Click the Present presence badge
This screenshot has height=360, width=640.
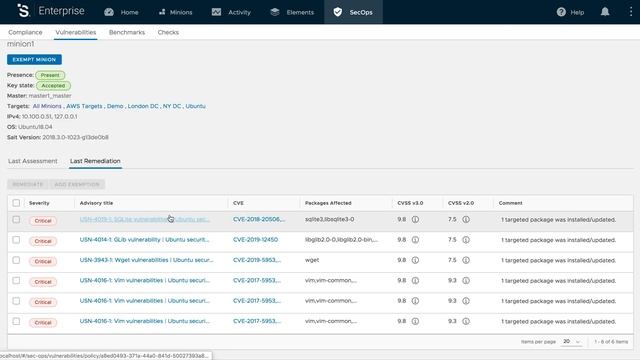pyautogui.click(x=50, y=75)
